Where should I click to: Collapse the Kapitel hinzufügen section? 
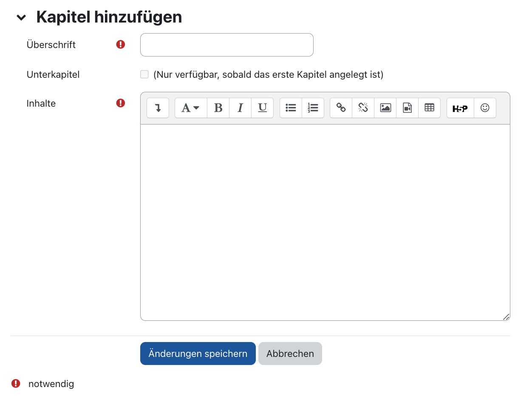pyautogui.click(x=20, y=17)
